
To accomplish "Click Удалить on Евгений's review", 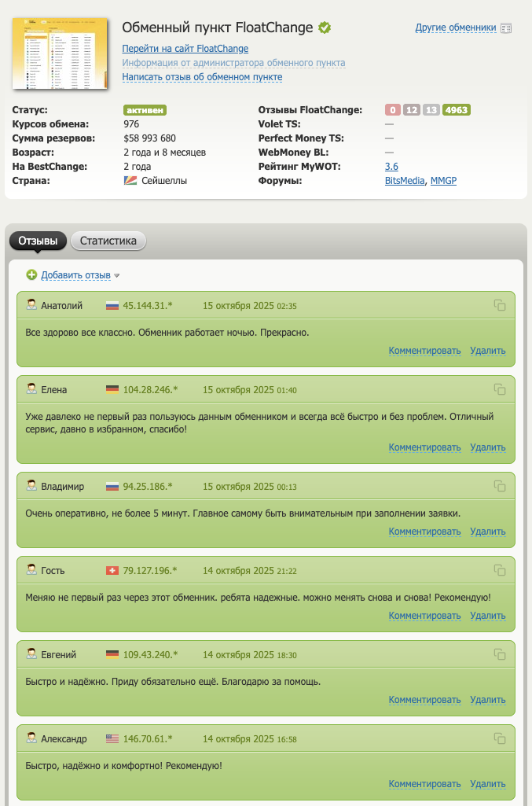I will click(x=488, y=700).
